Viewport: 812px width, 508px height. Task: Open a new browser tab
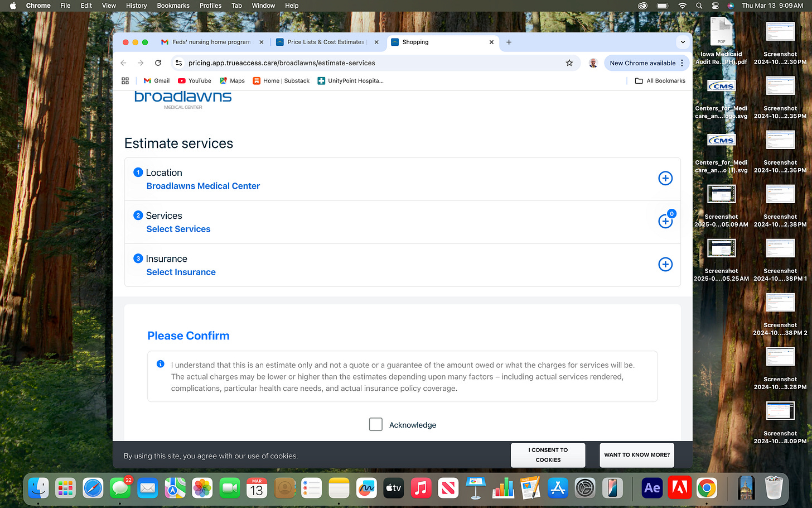point(509,42)
